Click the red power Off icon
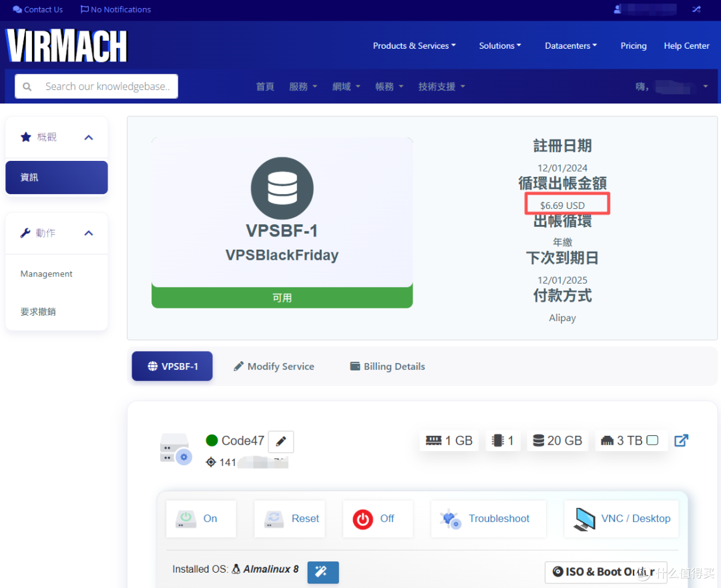This screenshot has height=588, width=721. point(363,519)
